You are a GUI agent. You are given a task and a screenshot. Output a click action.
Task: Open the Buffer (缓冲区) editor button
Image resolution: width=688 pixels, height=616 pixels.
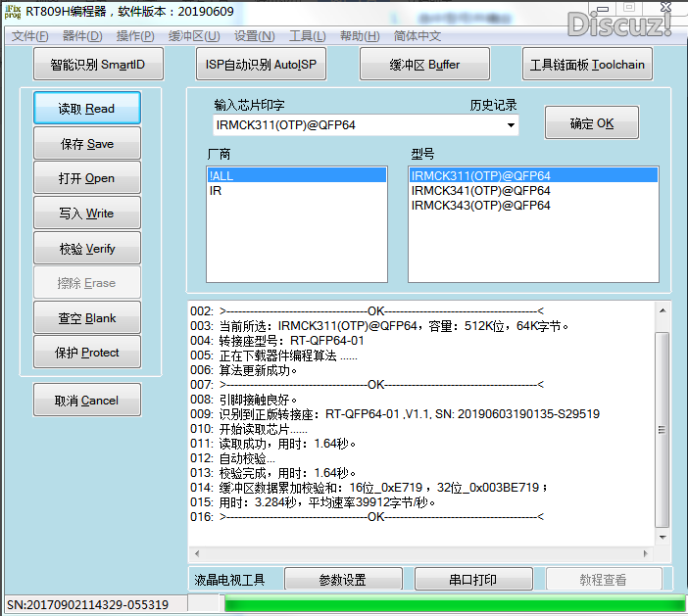(x=423, y=66)
